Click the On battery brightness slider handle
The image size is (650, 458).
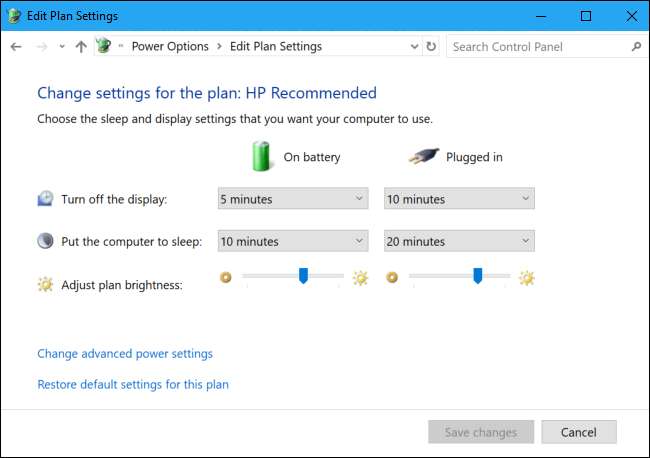[x=303, y=276]
